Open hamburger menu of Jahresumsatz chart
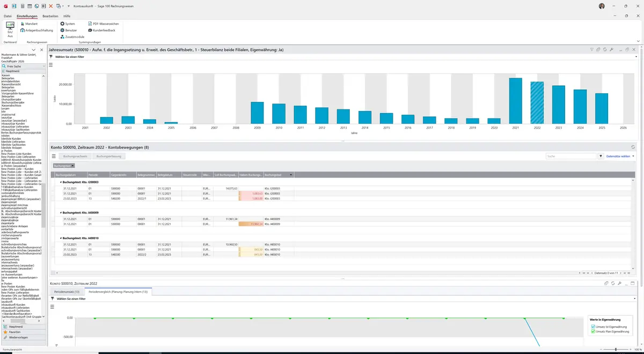Viewport: 644px width, 354px height. [51, 64]
